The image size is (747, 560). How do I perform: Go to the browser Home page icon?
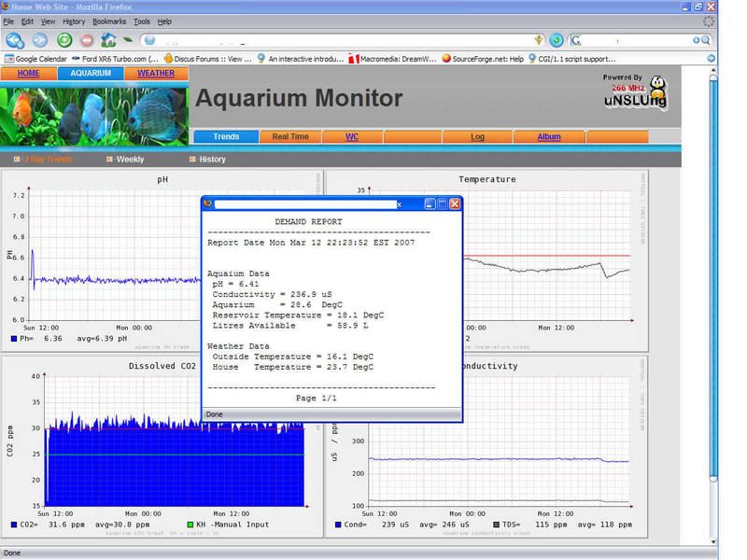(x=109, y=40)
